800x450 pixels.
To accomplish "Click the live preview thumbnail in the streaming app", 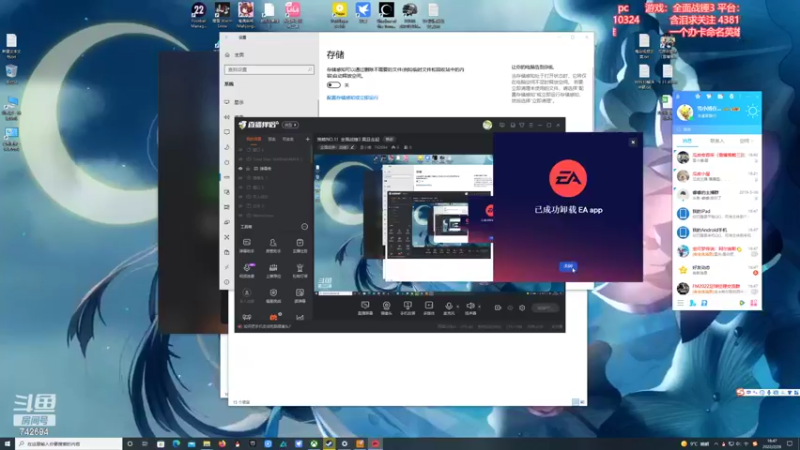I will tap(403, 224).
